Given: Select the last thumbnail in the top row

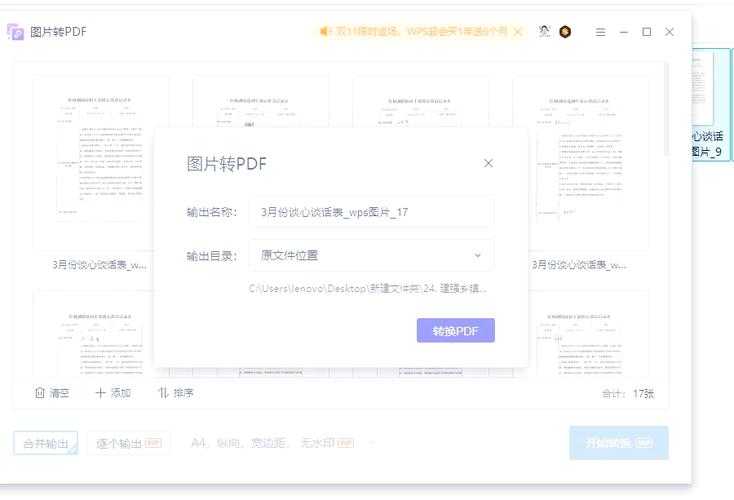Looking at the screenshot, I should coord(581,164).
